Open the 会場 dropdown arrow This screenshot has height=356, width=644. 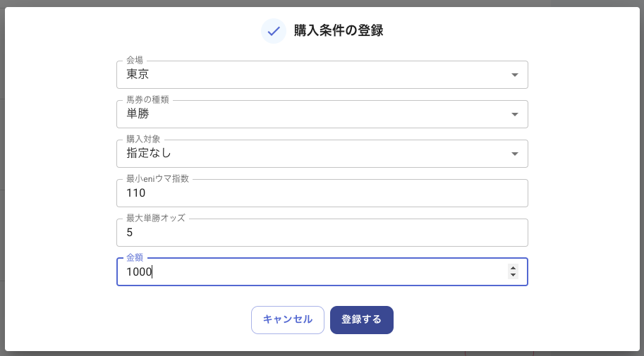[514, 75]
